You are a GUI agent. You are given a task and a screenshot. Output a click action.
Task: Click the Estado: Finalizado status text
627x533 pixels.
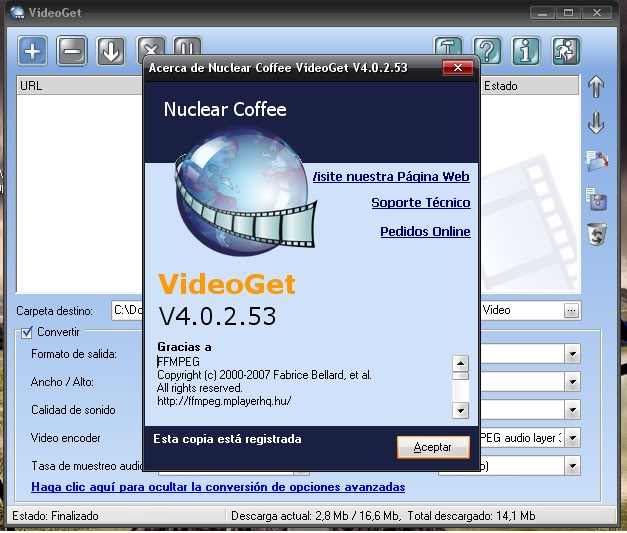pos(55,516)
